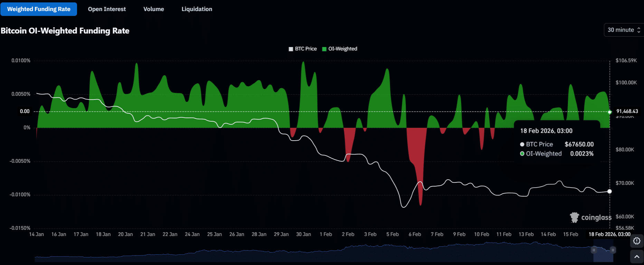
Task: Click the 3 Feb date label
Action: [370, 234]
